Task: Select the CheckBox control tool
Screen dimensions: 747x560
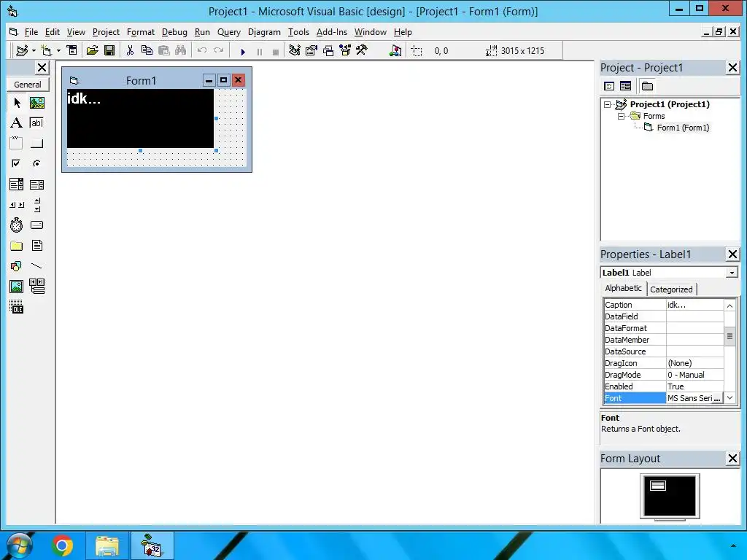Action: pyautogui.click(x=17, y=164)
